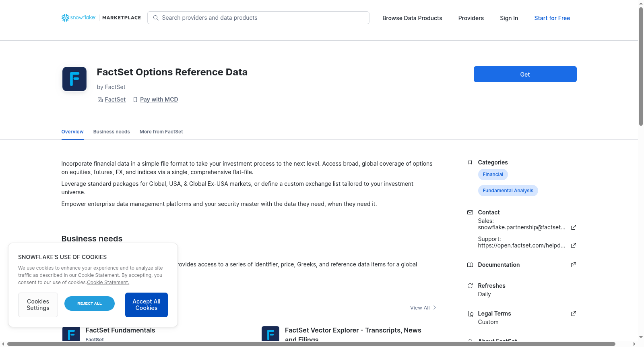Click the Snowflake logo in header
Screen dimensions: 644x347
pyautogui.click(x=78, y=18)
